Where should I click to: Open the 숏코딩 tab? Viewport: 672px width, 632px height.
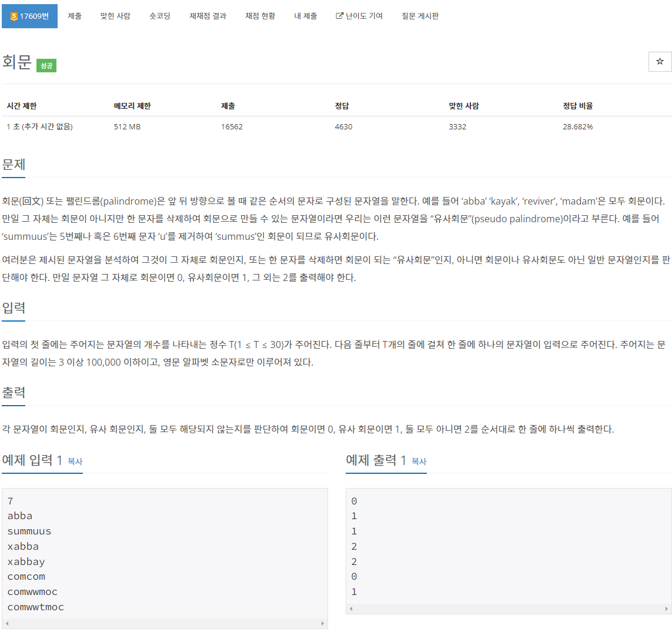pyautogui.click(x=160, y=16)
